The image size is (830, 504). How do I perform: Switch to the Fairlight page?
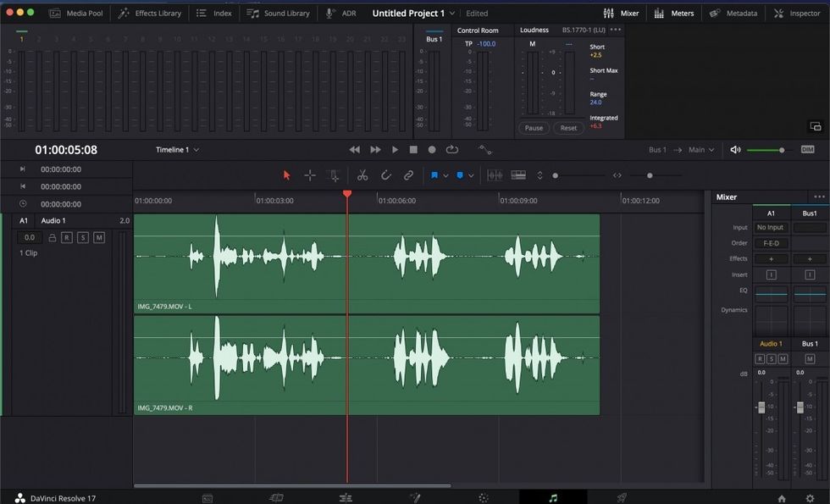[553, 498]
